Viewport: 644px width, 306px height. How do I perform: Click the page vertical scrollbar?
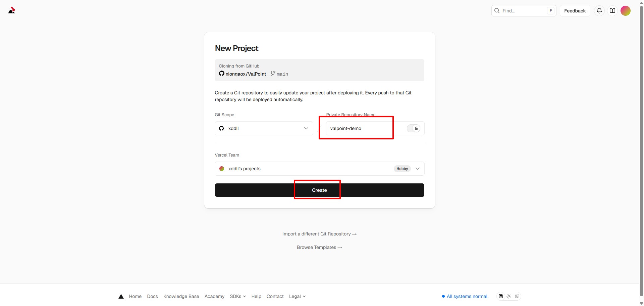pos(641,151)
